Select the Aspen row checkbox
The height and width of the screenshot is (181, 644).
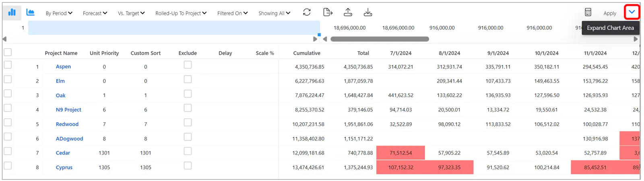coord(8,65)
